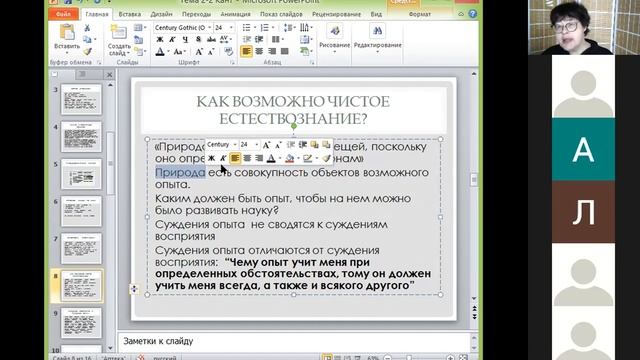
Task: Click the Cut scissors icon in ribbon
Action: [87, 28]
